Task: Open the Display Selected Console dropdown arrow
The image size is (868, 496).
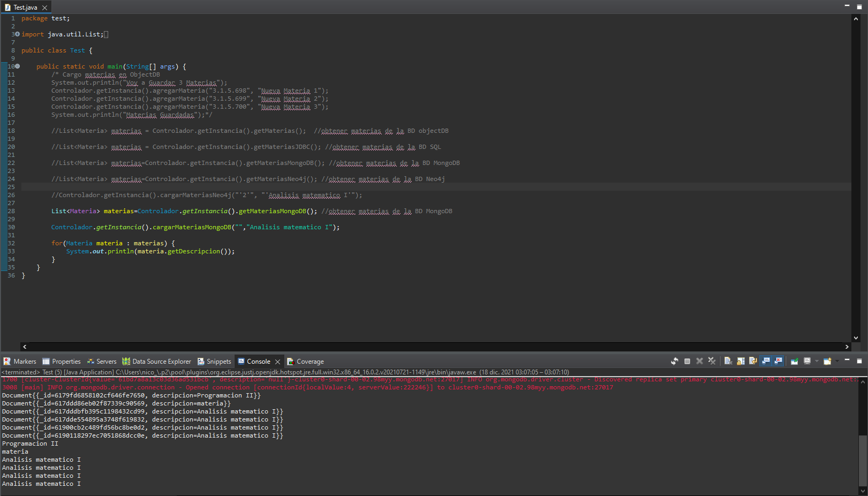Action: (x=817, y=362)
